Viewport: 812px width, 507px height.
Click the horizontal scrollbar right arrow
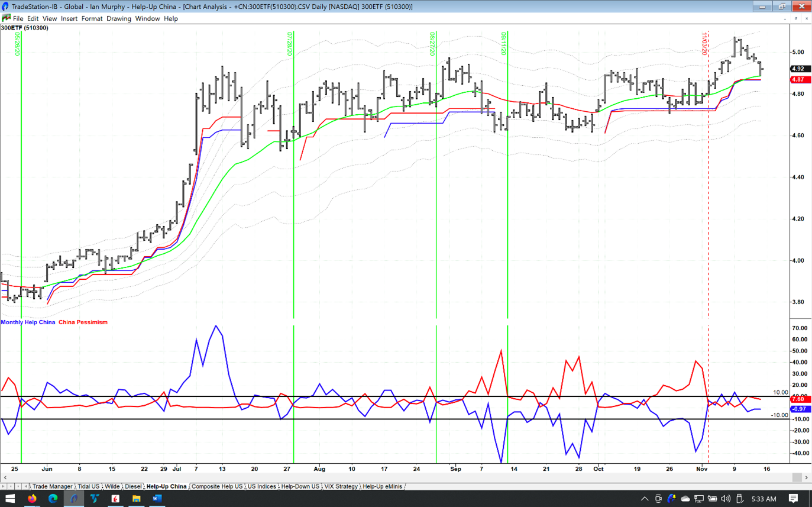[x=807, y=477]
